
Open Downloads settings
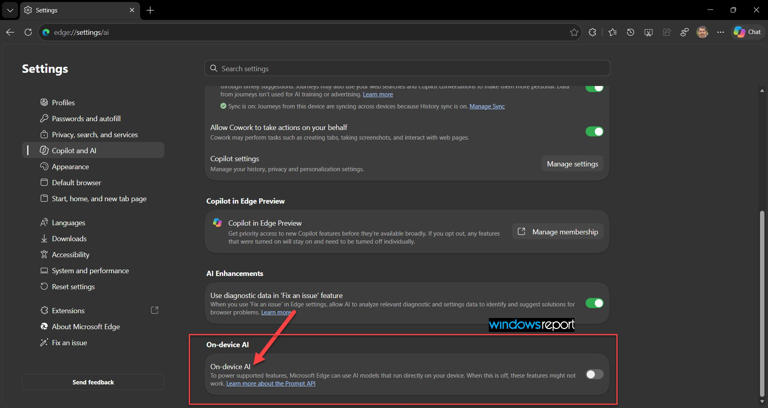[x=93, y=239]
